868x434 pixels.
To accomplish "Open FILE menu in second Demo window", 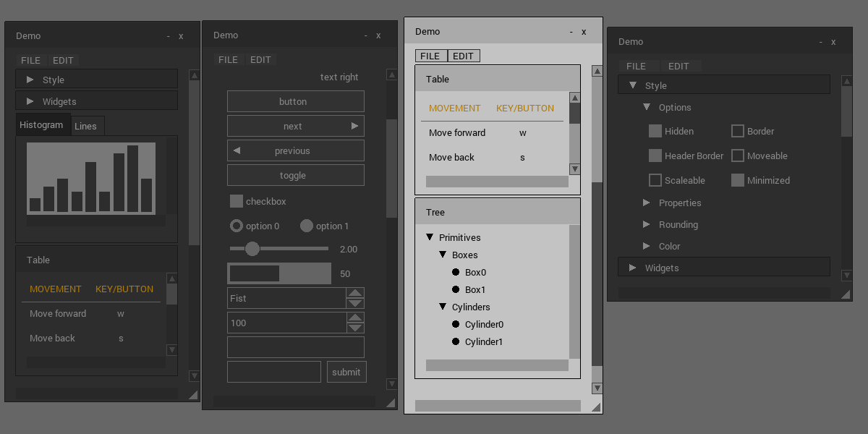I will [x=229, y=59].
